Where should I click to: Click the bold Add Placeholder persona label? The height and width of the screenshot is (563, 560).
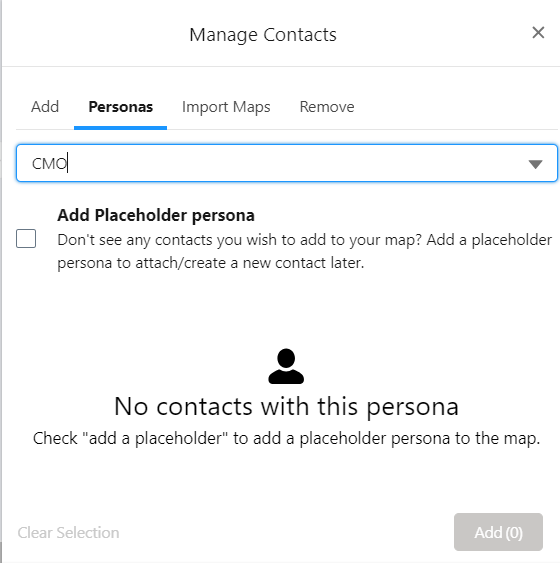coord(156,215)
